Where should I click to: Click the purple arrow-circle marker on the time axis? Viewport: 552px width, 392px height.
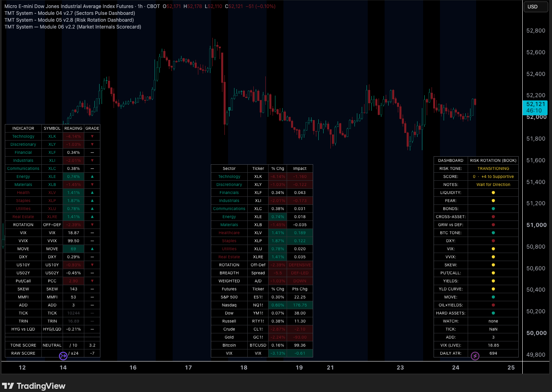pos(63,356)
